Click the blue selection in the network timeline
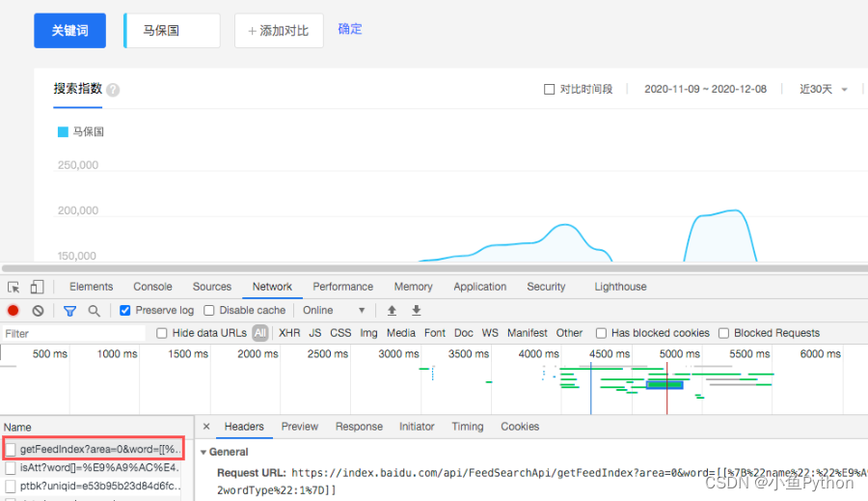 point(665,384)
